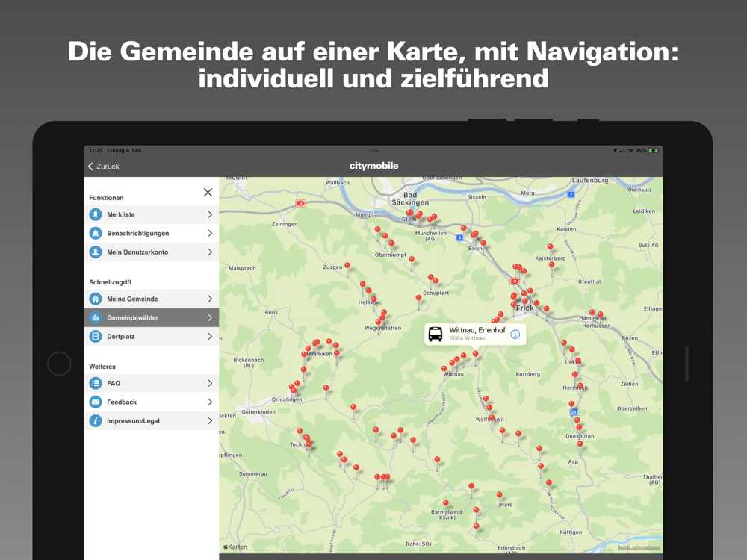The image size is (747, 560).
Task: Tap the Bad Säckingen label on map
Action: tap(409, 199)
